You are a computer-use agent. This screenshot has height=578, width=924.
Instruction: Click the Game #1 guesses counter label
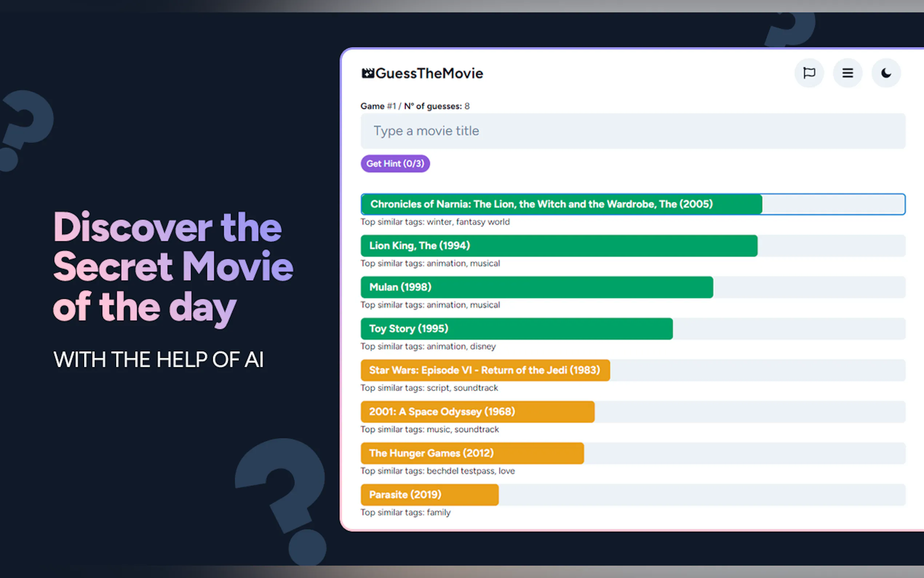click(415, 106)
